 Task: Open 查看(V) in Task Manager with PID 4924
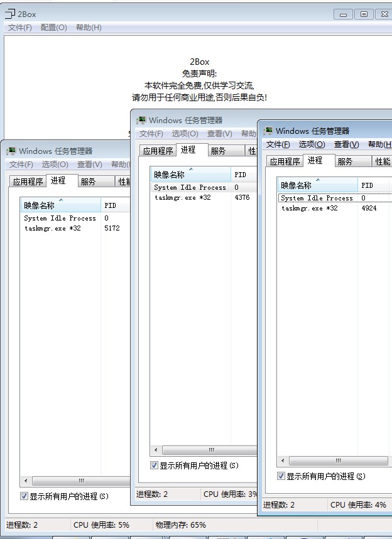click(346, 144)
